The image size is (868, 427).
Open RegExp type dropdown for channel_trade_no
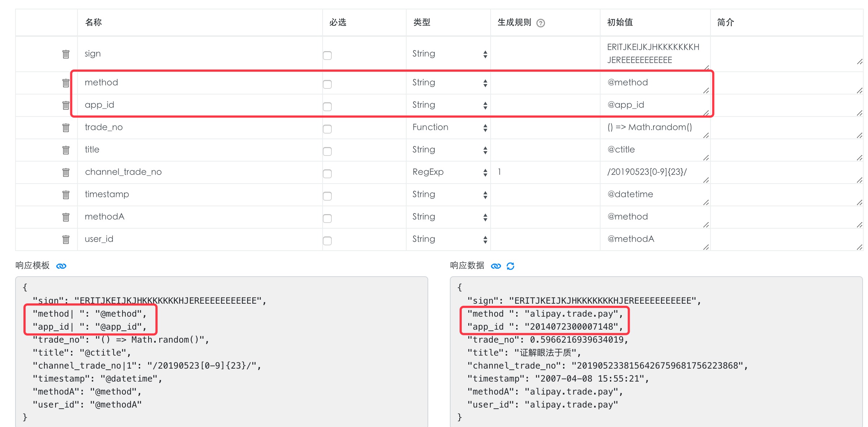pyautogui.click(x=449, y=172)
